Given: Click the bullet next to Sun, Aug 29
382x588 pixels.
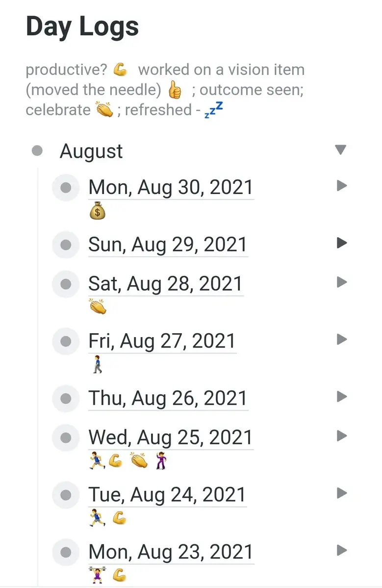Looking at the screenshot, I should pos(66,245).
